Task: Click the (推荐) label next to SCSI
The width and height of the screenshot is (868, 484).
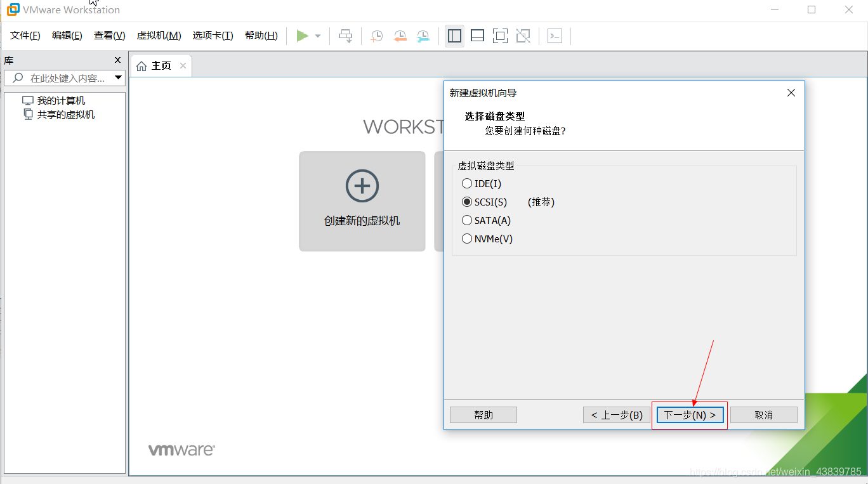Action: pos(541,202)
